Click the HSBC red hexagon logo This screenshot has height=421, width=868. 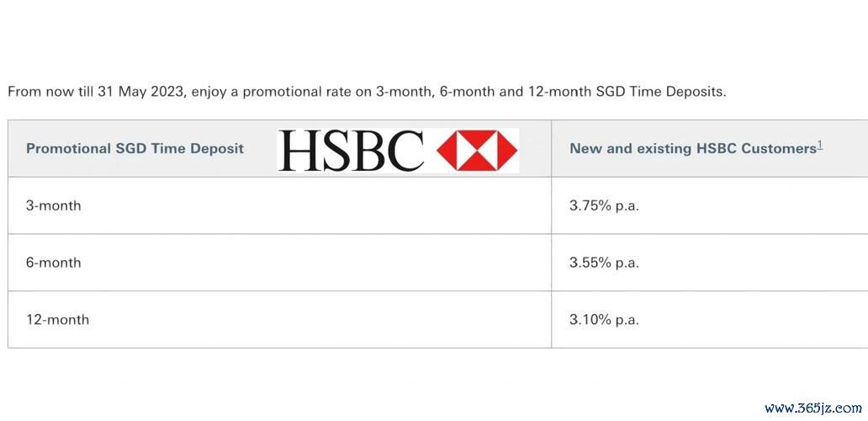[x=477, y=150]
